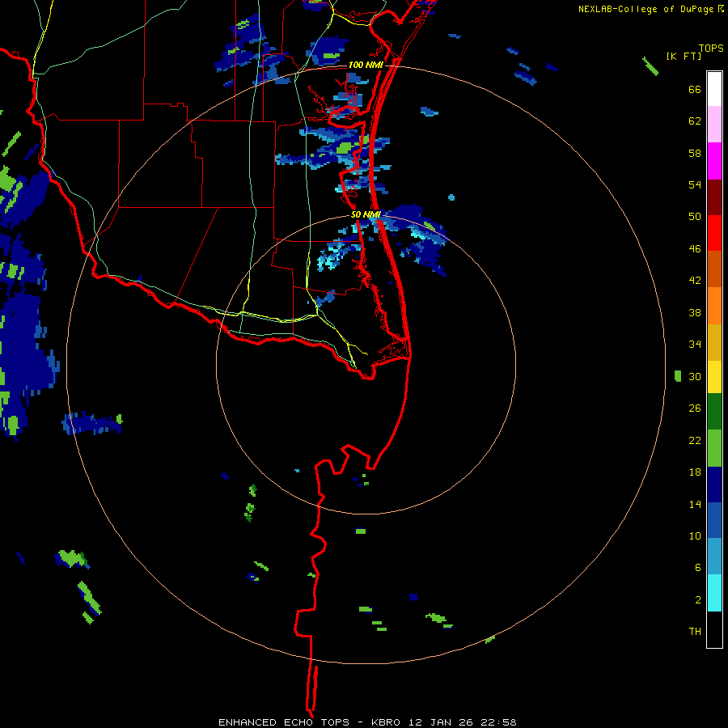Click the dark green 26 kft legend swatch
728x728 pixels.
[x=714, y=412]
